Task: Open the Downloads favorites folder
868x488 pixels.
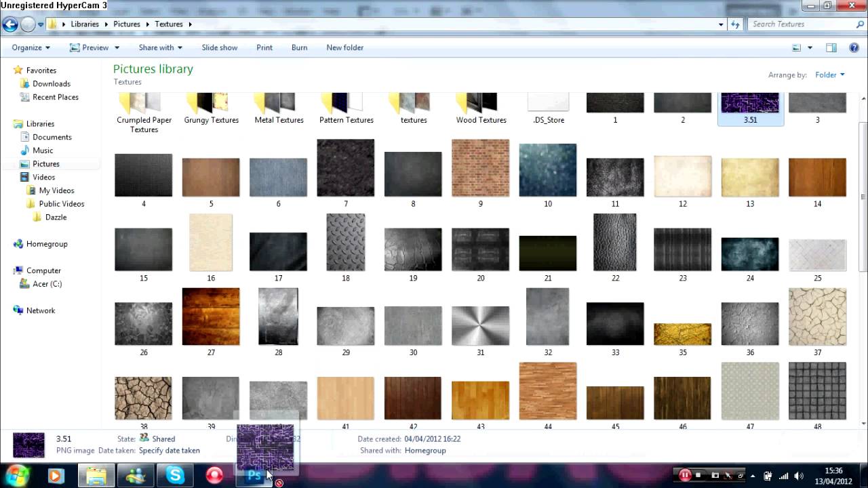Action: point(52,83)
